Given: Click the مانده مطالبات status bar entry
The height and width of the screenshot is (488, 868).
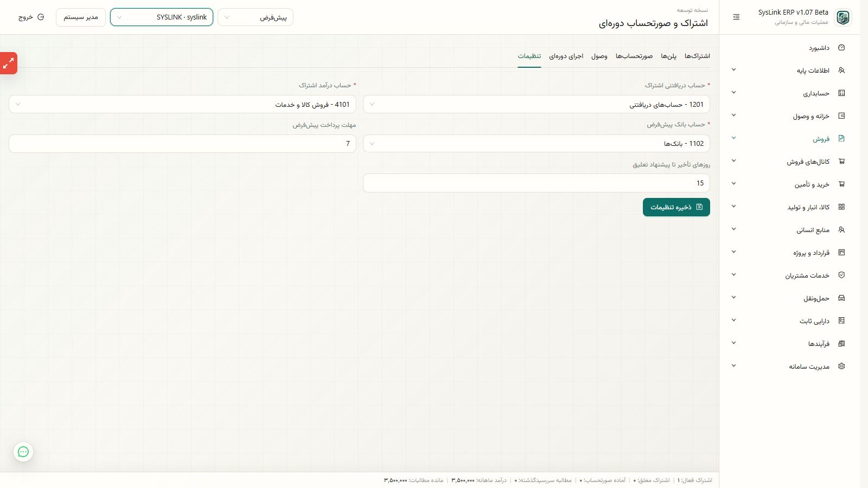Looking at the screenshot, I should pos(414,480).
